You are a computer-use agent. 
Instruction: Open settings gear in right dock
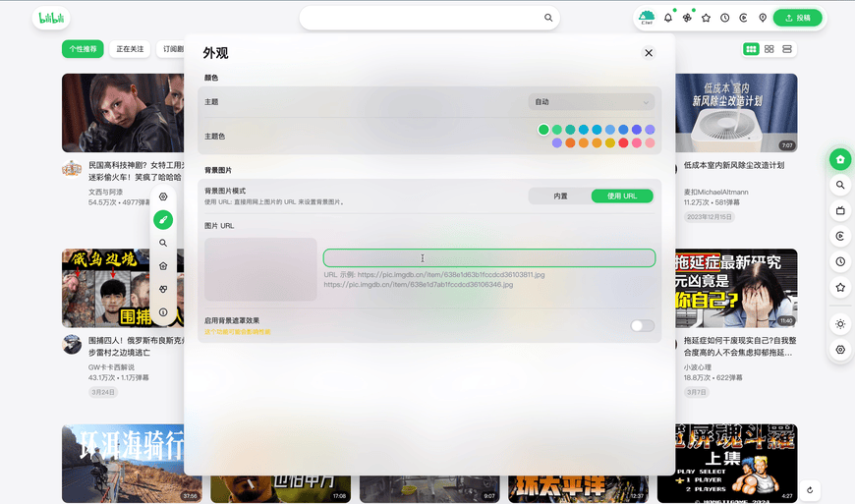pyautogui.click(x=840, y=350)
